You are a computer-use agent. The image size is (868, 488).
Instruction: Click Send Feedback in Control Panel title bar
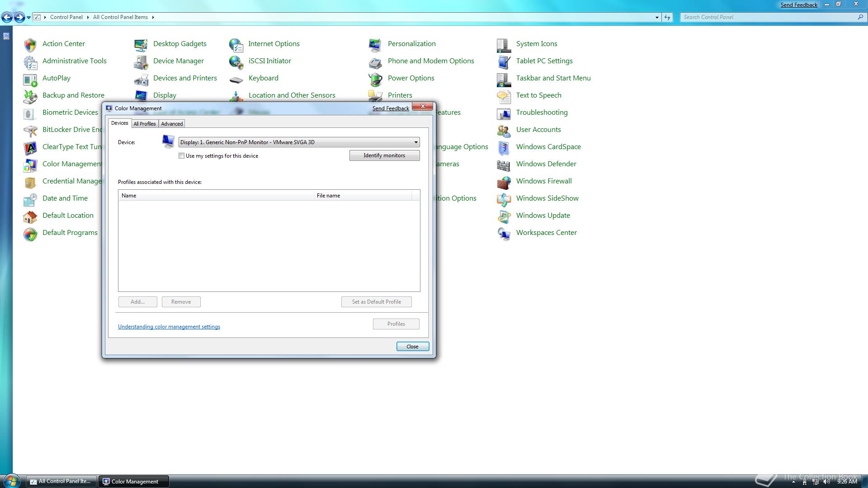click(x=799, y=5)
